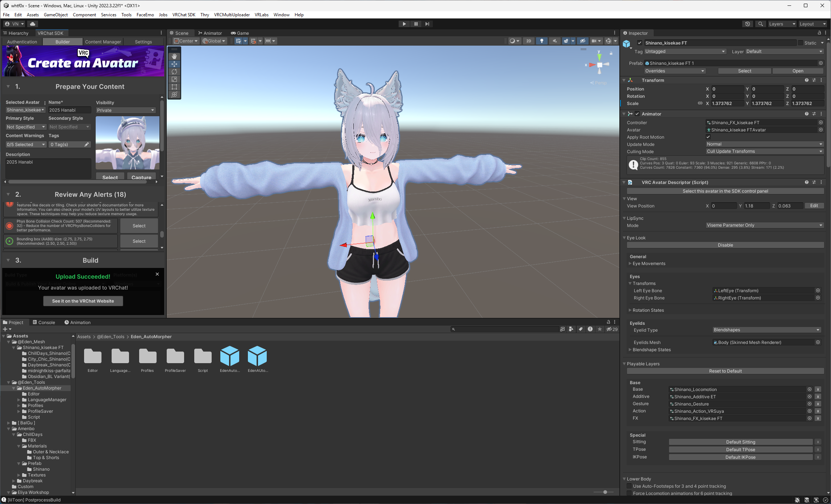The width and height of the screenshot is (831, 504).
Task: Open the Undo History icon
Action: [747, 24]
